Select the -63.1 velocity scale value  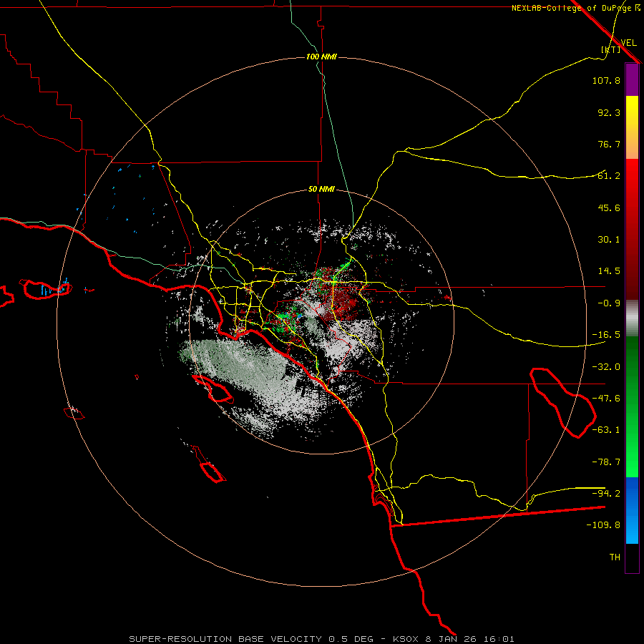[x=606, y=430]
